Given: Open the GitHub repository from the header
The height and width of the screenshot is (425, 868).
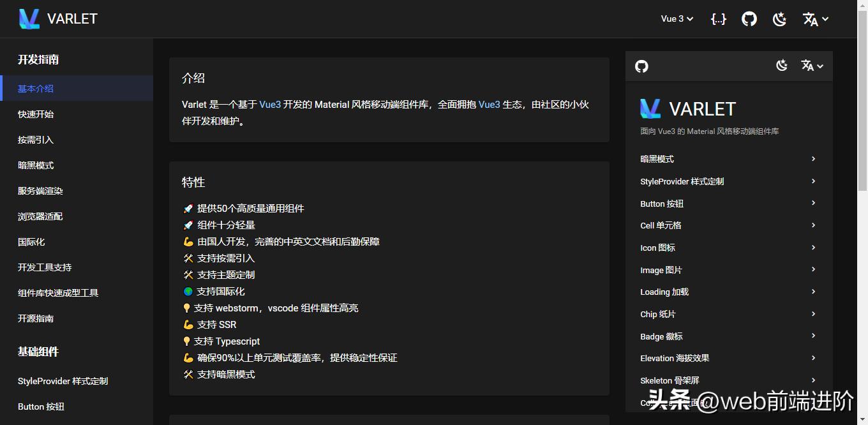Looking at the screenshot, I should pos(749,19).
